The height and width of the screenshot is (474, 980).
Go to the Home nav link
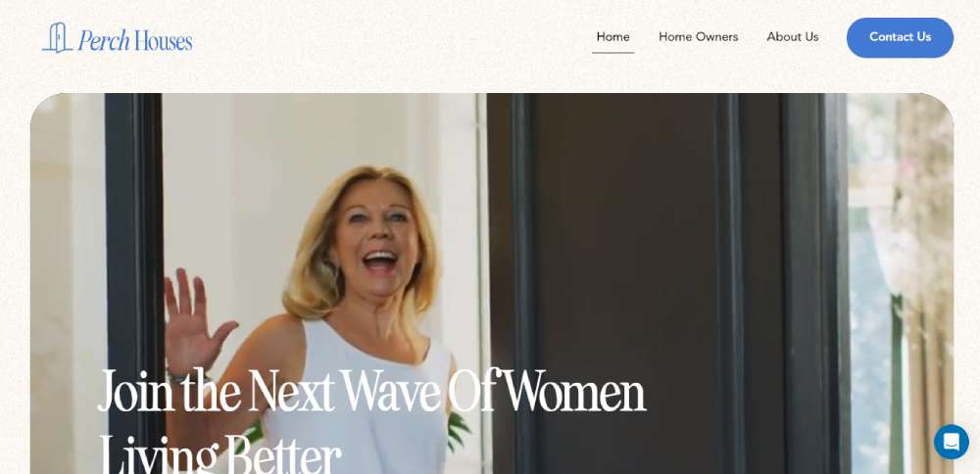tap(612, 37)
